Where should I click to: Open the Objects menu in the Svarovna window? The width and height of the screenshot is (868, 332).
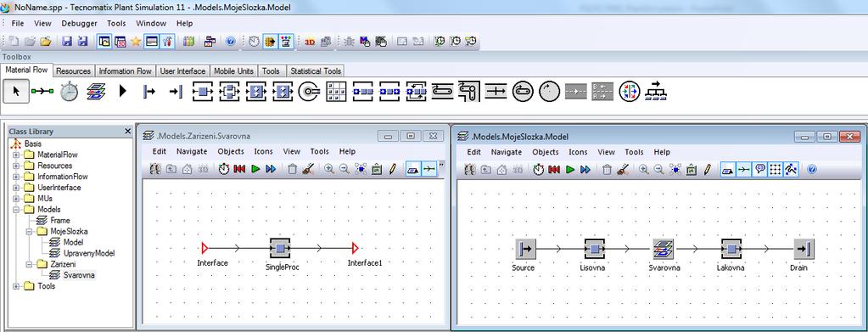(231, 151)
